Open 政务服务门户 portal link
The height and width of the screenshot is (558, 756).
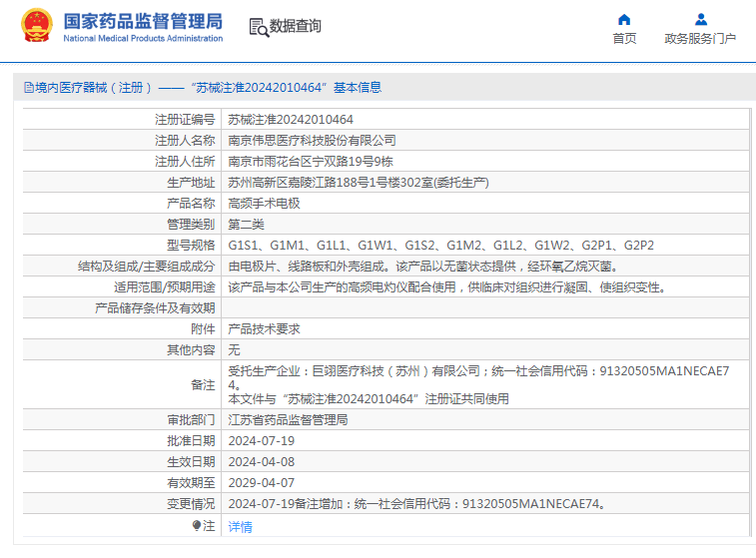[x=700, y=39]
